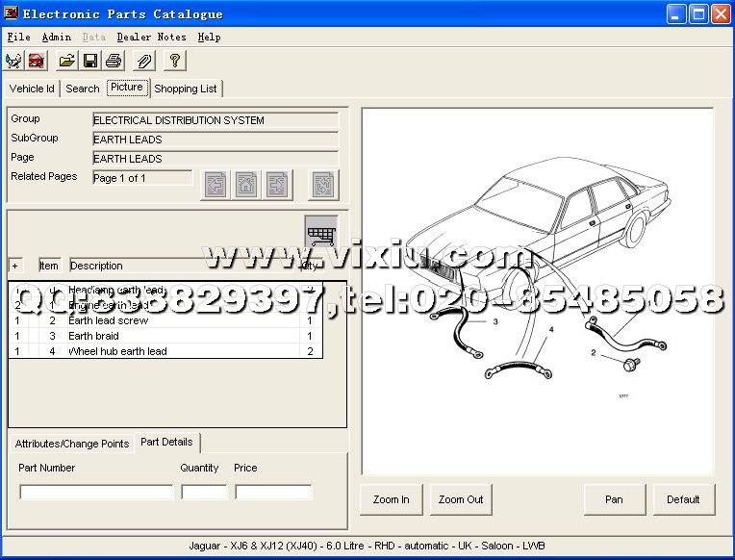Switch to the Vehicle Id tab
This screenshot has width=735, height=560.
(x=32, y=89)
